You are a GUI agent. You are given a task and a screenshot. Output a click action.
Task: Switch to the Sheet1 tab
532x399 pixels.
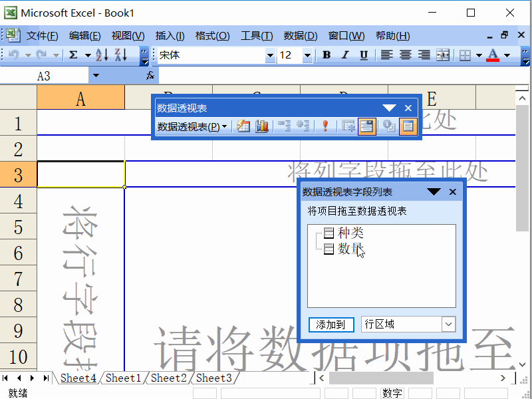pos(123,378)
